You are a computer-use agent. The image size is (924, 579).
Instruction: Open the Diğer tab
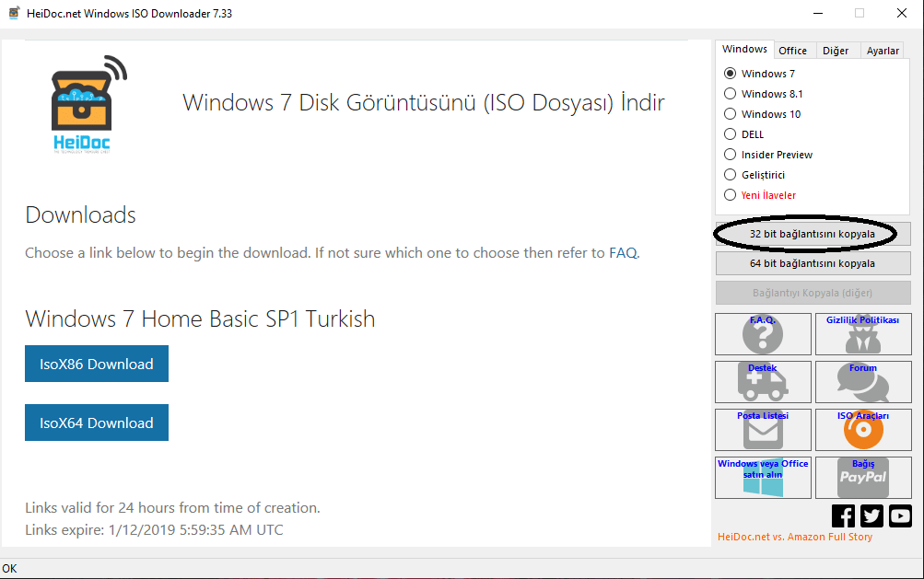[x=836, y=51]
